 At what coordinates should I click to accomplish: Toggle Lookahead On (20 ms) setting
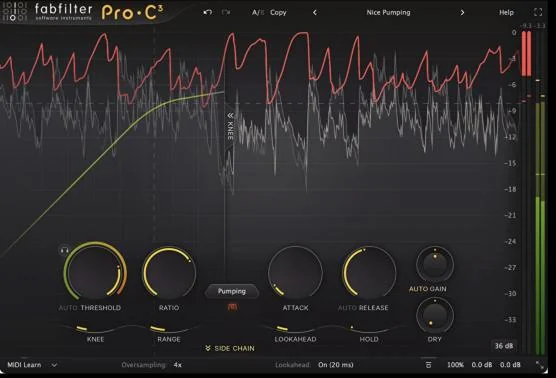pyautogui.click(x=335, y=365)
